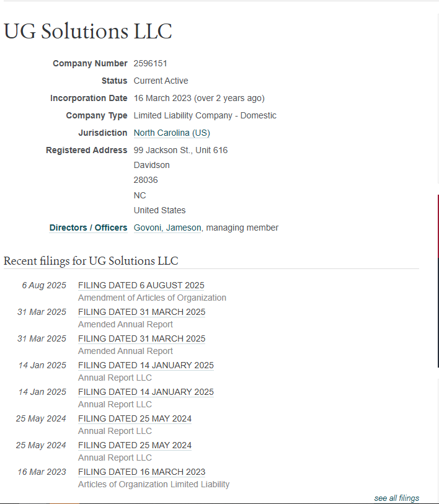This screenshot has height=504, width=439.
Task: Open the upper 31 March 2025 filing
Action: [x=141, y=312]
